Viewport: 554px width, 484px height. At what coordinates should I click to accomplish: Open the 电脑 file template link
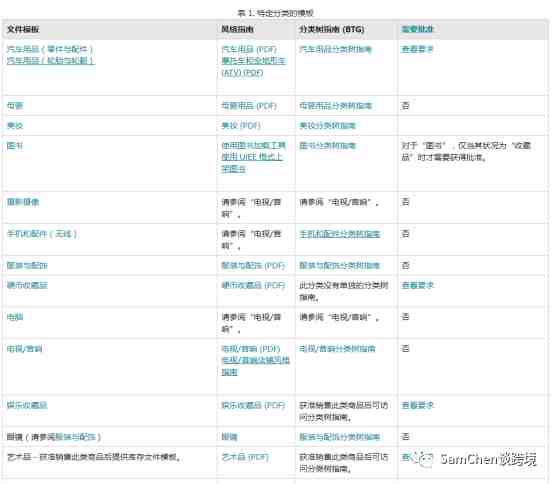(x=15, y=317)
